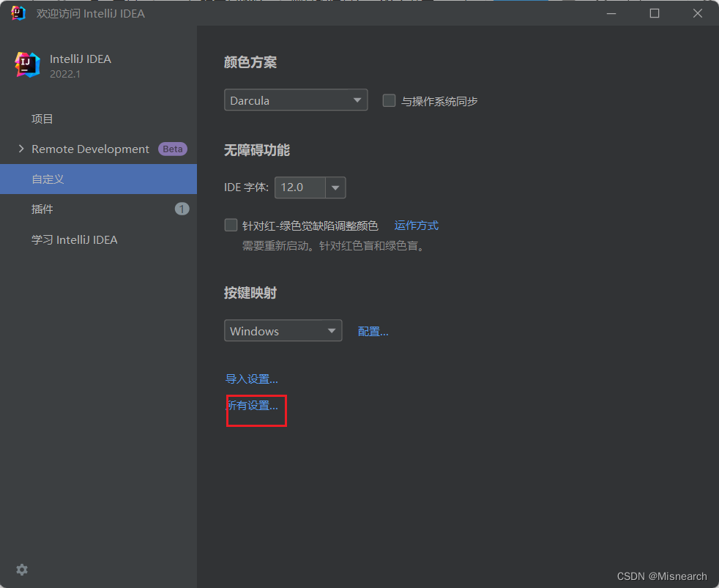Click the 运作方式 link
Screen dimensions: 719x588
417,226
